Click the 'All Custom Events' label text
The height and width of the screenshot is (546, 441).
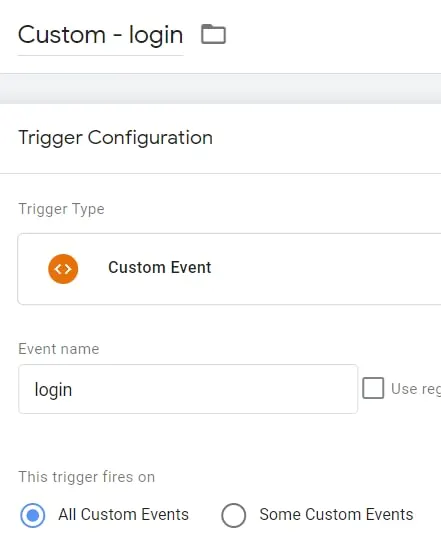(123, 515)
